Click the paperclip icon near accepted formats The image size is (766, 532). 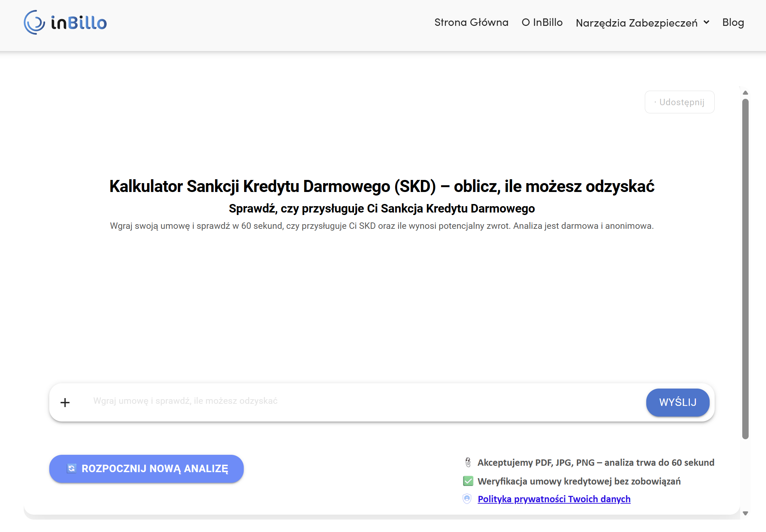coord(468,462)
